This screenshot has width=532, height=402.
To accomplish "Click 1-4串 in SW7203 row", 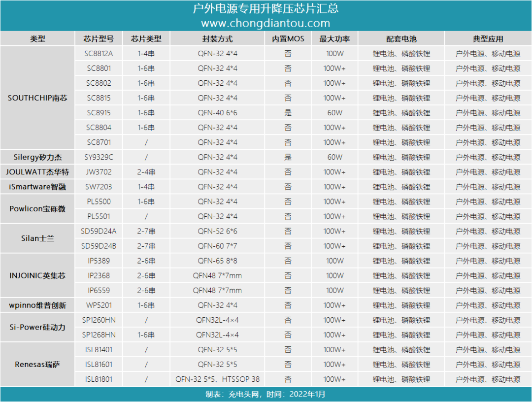I will click(146, 187).
